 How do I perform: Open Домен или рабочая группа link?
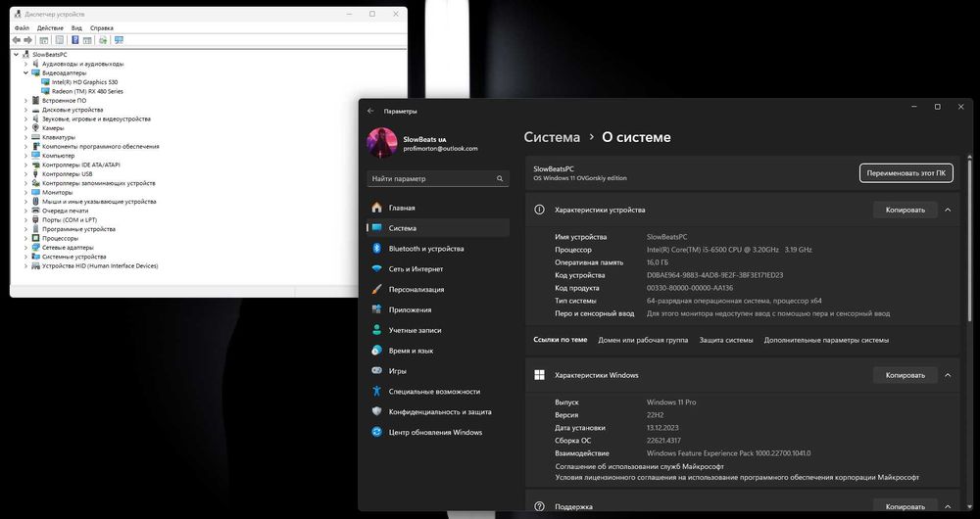coord(643,341)
